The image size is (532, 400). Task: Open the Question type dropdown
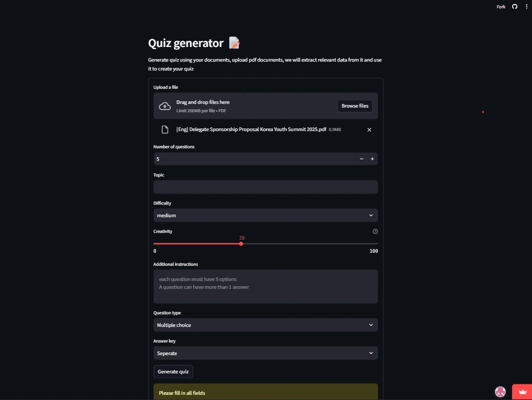(x=265, y=325)
